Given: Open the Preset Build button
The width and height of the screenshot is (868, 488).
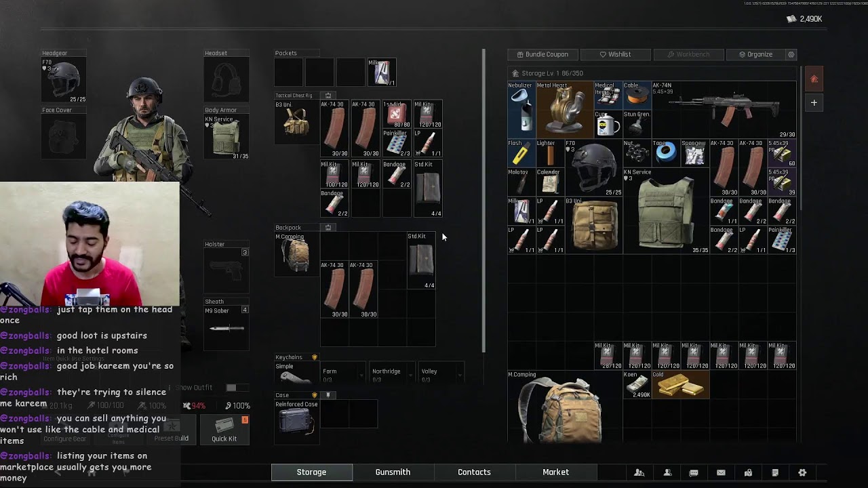Looking at the screenshot, I should point(172,429).
